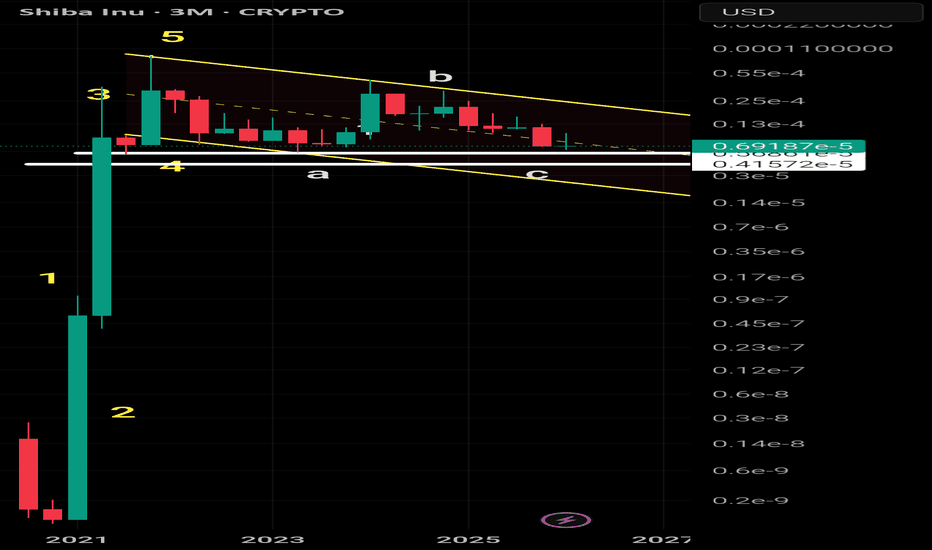This screenshot has width=932, height=550.
Task: Click the white correction label c
Action: (x=537, y=174)
